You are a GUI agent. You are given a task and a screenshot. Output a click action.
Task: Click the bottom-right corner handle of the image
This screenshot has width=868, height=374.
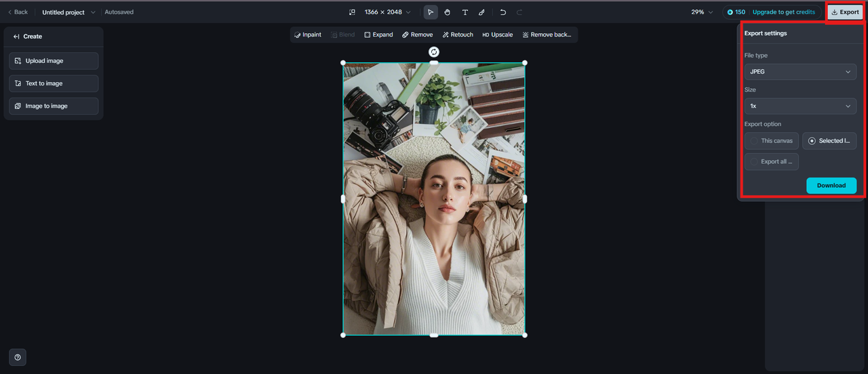click(x=525, y=335)
